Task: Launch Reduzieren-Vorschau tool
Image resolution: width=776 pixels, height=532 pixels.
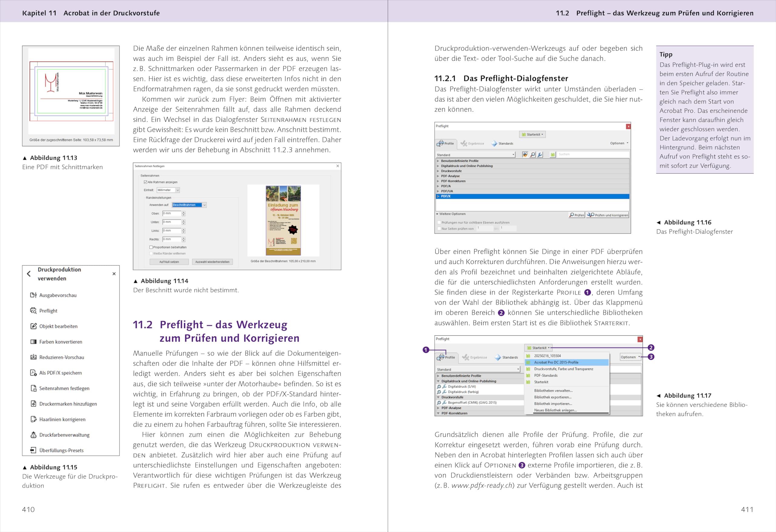Action: (x=57, y=357)
